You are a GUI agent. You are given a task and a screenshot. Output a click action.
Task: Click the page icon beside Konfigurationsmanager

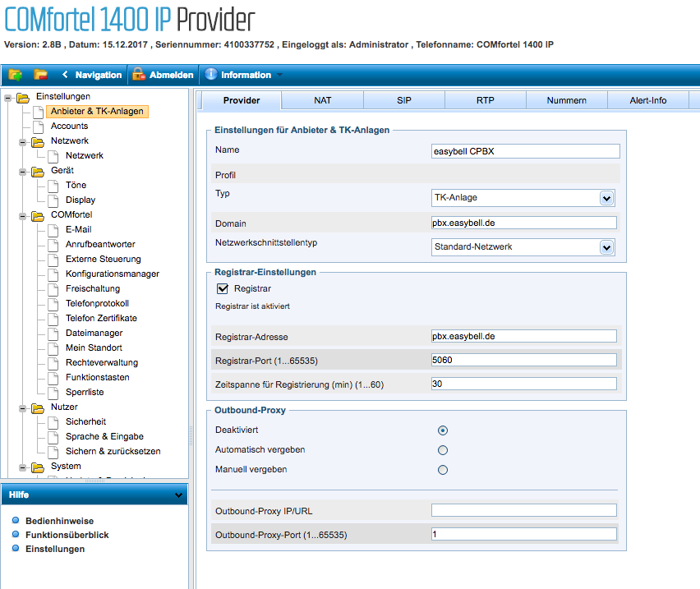[53, 274]
